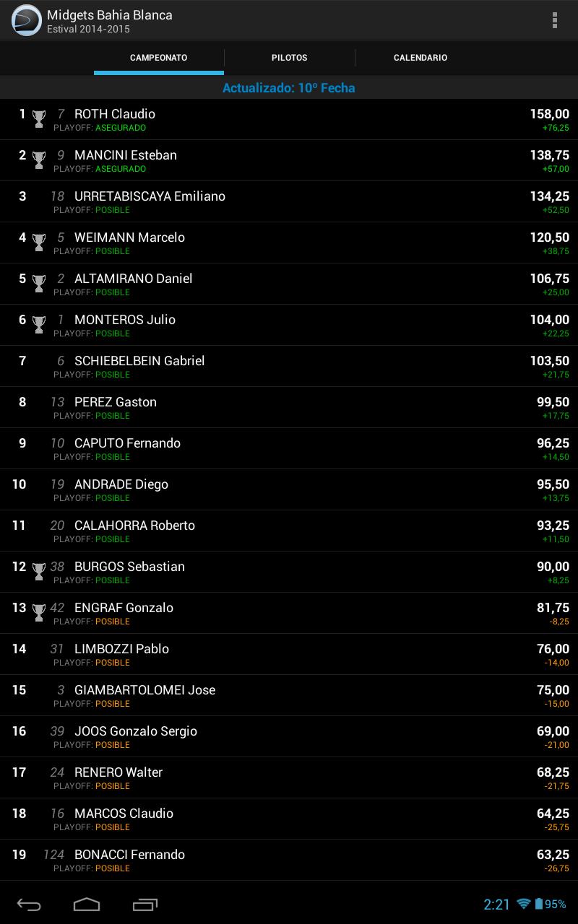Screen dimensions: 578x924
Task: Select the GIAMBARTOLOMEI Jose row
Action: click(x=289, y=695)
